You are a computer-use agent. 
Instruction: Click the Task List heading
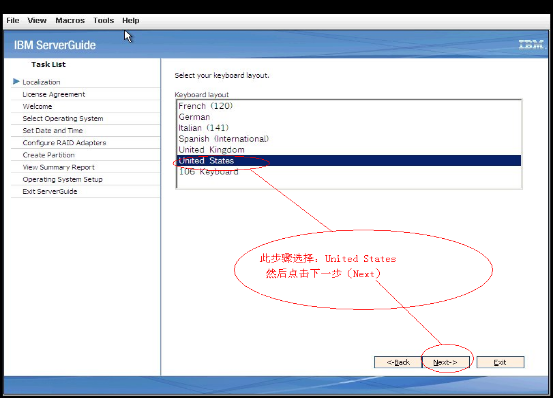click(x=48, y=64)
